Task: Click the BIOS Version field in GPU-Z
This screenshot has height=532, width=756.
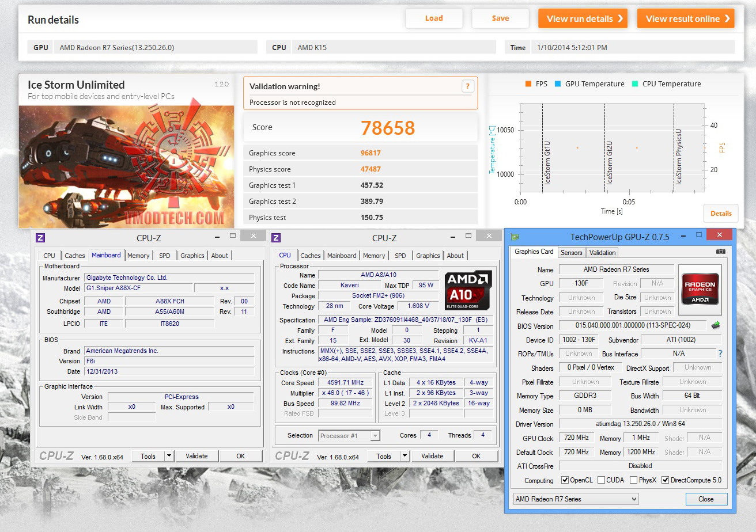Action: coord(633,325)
